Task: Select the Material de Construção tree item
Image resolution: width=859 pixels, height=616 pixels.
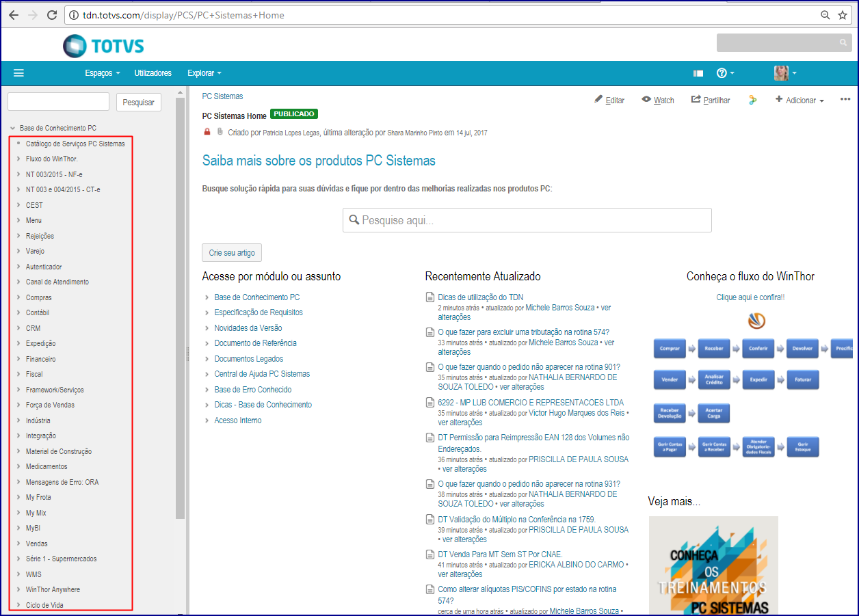Action: pos(59,451)
